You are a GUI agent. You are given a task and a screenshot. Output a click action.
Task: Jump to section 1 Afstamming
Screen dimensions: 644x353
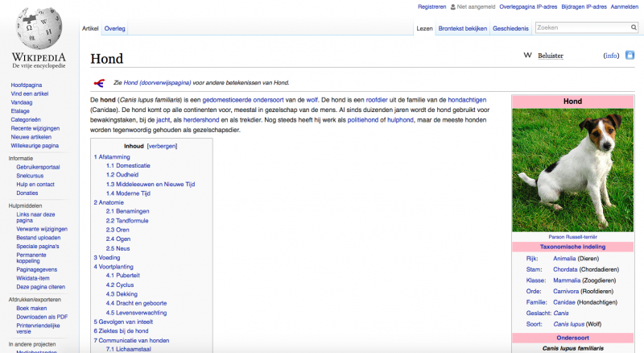tap(112, 157)
